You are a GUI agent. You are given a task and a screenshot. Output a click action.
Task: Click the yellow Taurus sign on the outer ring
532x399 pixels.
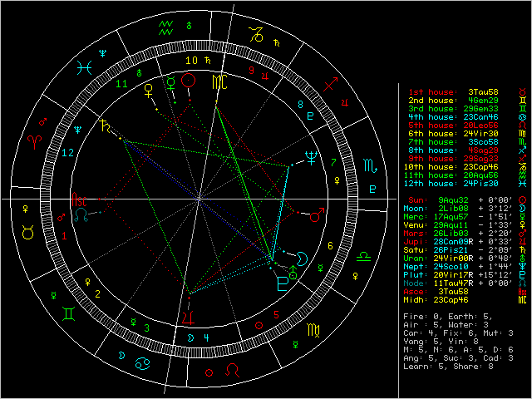point(29,231)
